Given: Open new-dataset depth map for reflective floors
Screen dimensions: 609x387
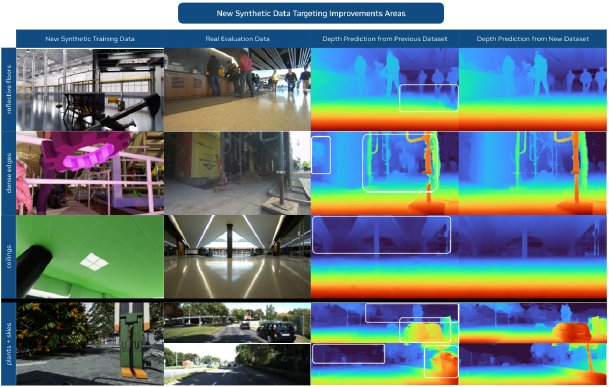Looking at the screenshot, I should coord(532,89).
